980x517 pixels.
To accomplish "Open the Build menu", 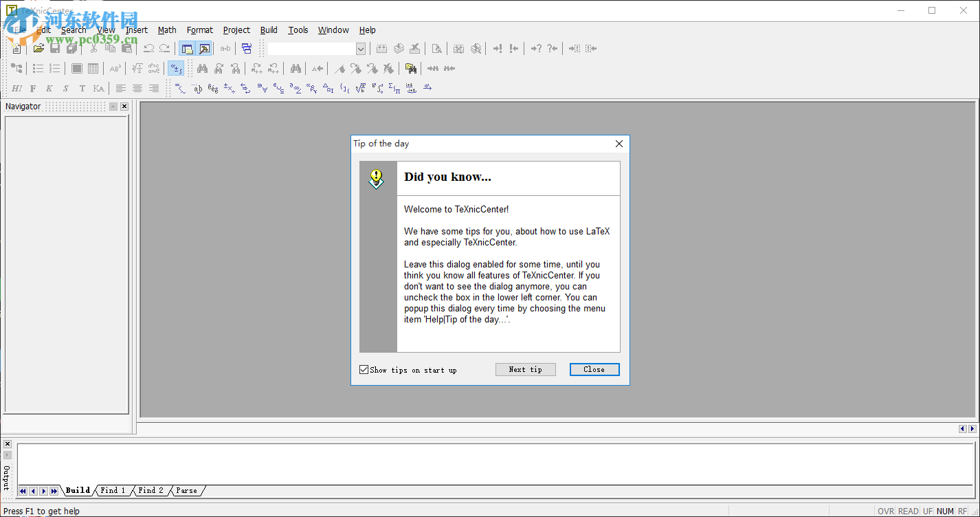I will click(x=269, y=30).
